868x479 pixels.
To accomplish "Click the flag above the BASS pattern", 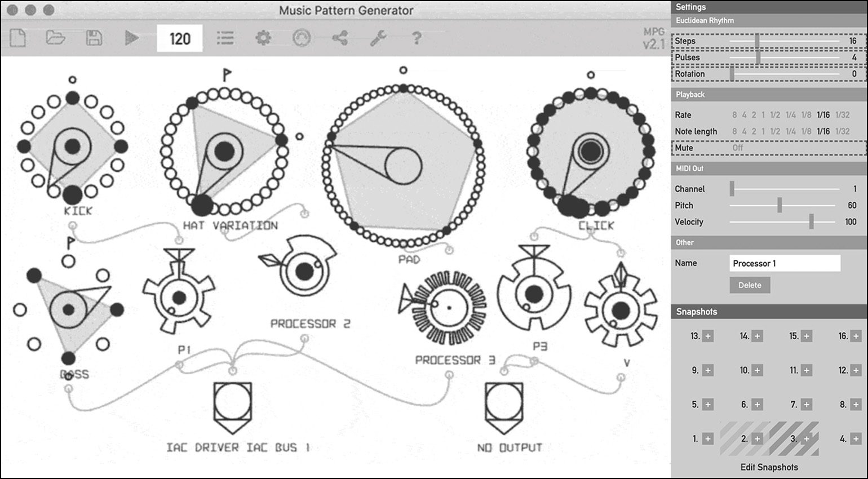I will pyautogui.click(x=70, y=243).
